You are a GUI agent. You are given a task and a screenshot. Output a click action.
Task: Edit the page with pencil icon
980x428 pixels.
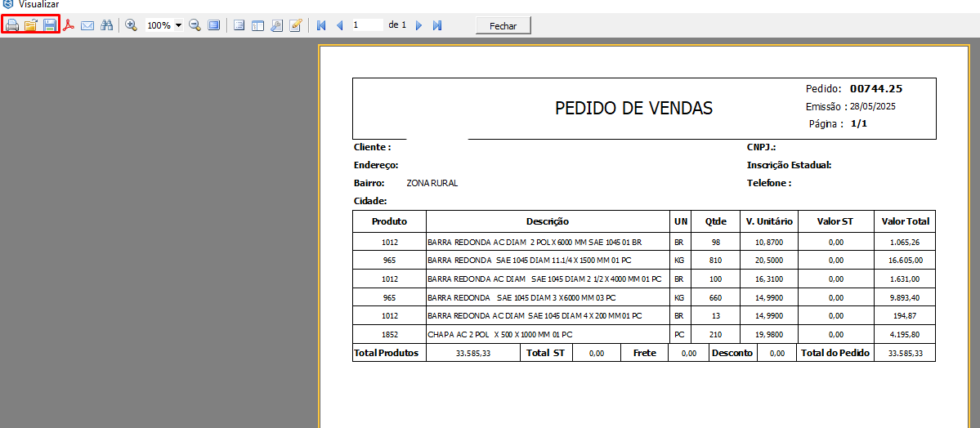pyautogui.click(x=296, y=25)
